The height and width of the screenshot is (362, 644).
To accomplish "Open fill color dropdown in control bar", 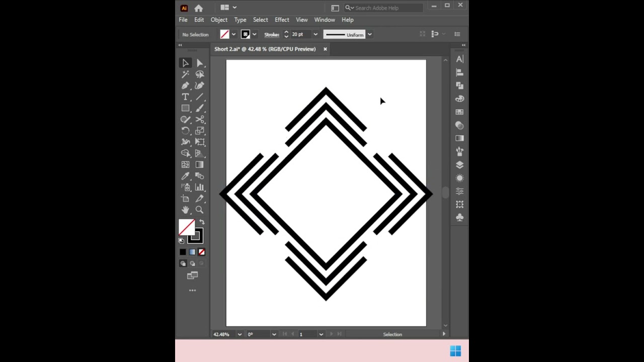I will pos(233,35).
